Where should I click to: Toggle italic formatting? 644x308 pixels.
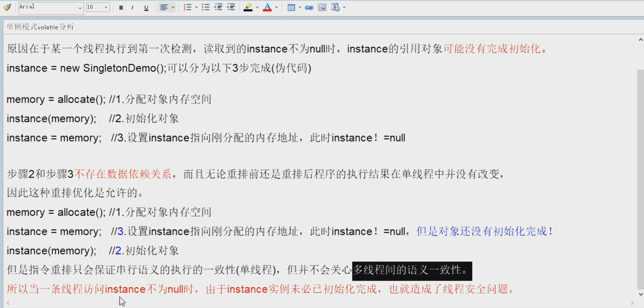[132, 8]
